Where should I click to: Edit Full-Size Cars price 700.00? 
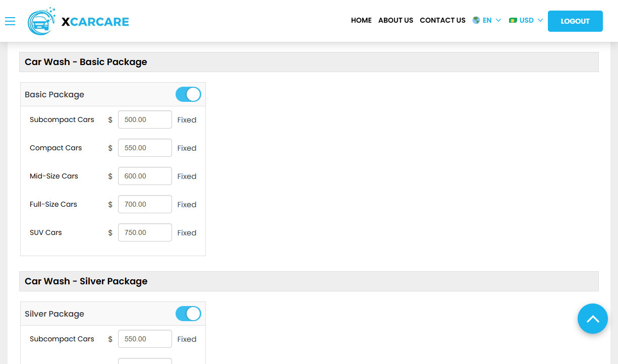pos(145,205)
